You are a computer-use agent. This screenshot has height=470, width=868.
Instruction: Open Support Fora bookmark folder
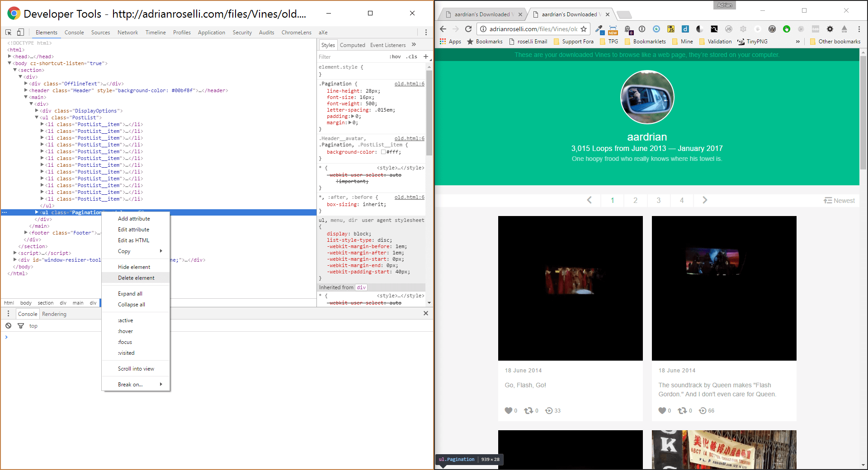[574, 42]
